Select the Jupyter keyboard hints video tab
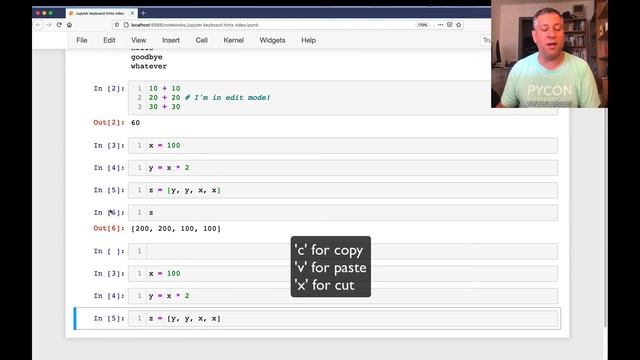This screenshot has width=640, height=360. pyautogui.click(x=101, y=13)
